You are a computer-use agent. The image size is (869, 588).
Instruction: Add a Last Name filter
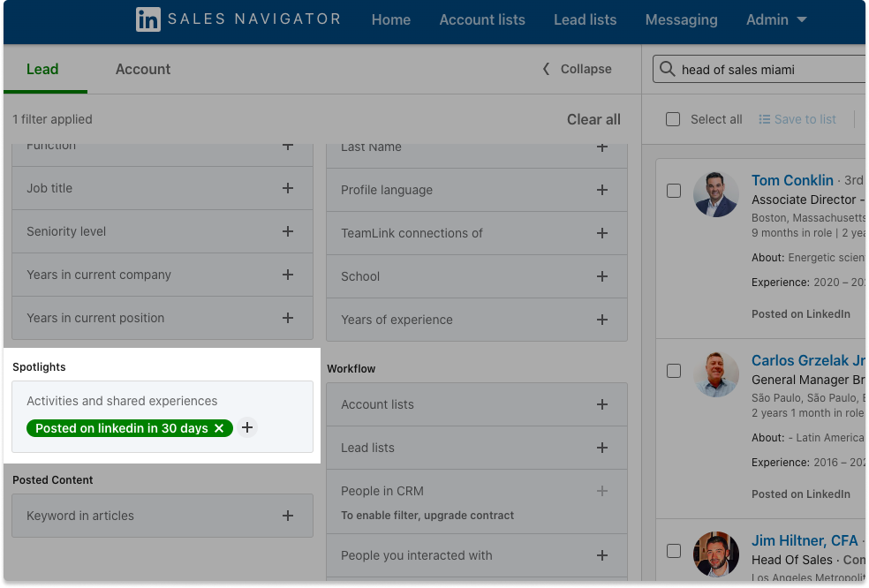pos(602,147)
